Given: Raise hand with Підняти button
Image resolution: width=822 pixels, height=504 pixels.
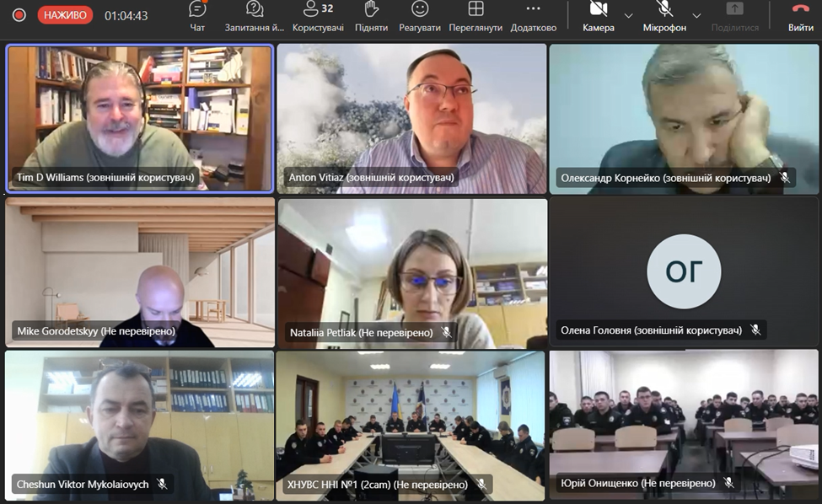Looking at the screenshot, I should pyautogui.click(x=371, y=16).
